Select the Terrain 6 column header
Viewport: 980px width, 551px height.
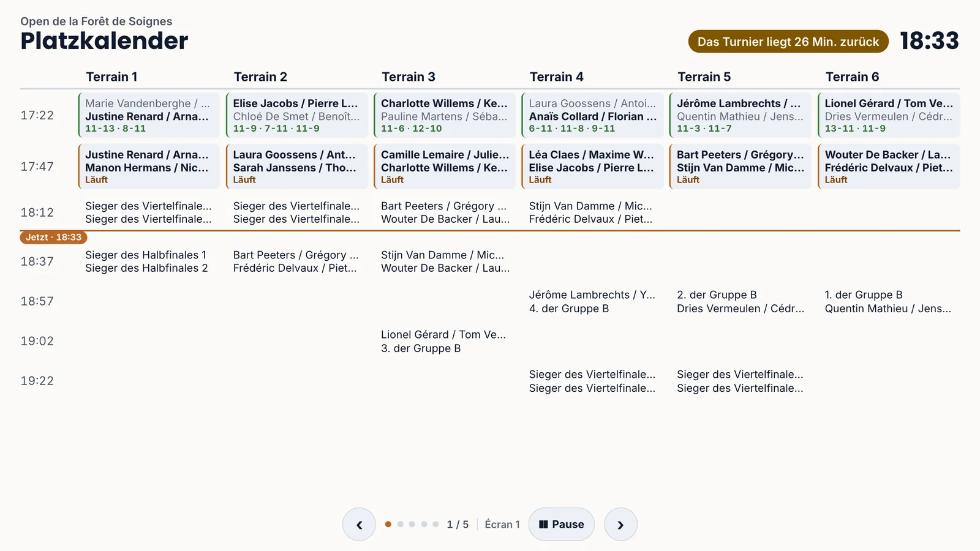click(852, 77)
